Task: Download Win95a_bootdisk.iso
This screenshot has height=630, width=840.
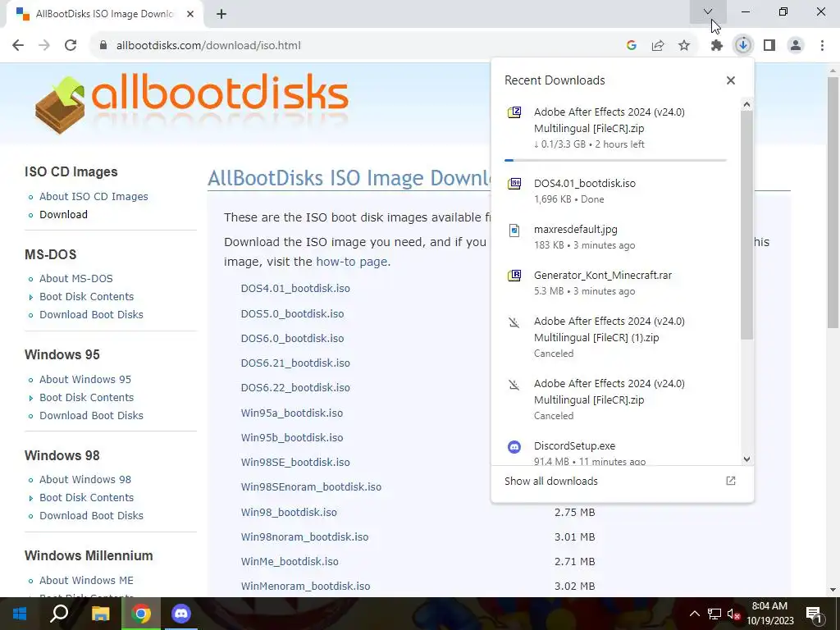Action: [292, 413]
